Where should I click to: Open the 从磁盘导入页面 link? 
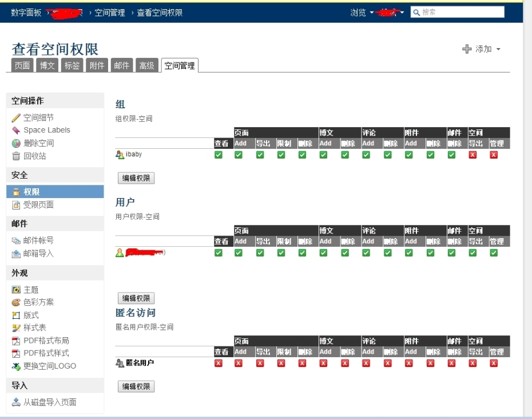point(50,402)
